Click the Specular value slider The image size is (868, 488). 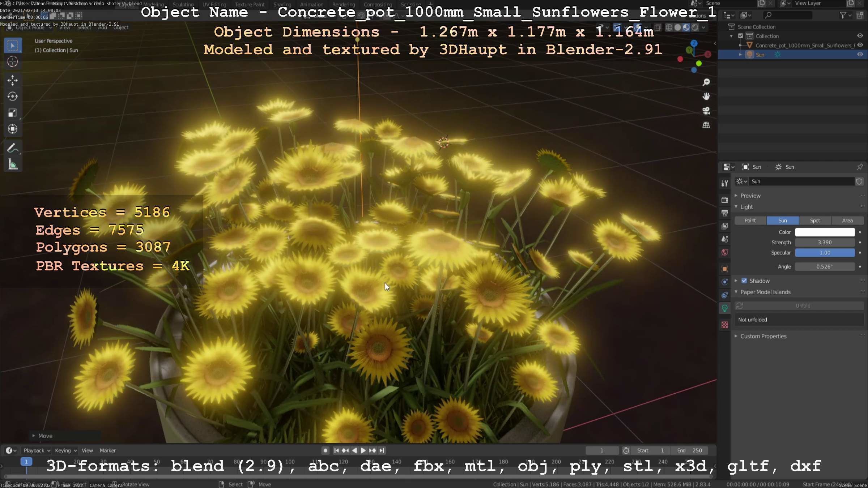click(825, 253)
